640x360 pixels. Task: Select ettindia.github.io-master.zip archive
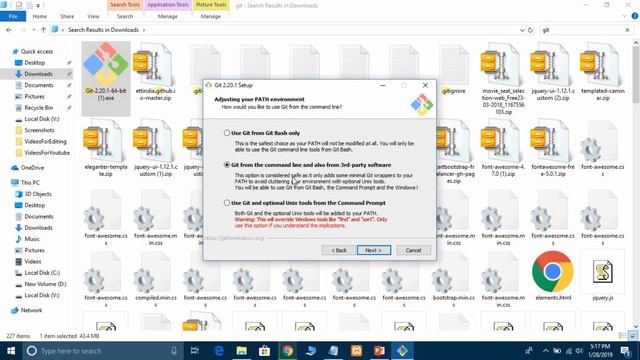pyautogui.click(x=155, y=73)
